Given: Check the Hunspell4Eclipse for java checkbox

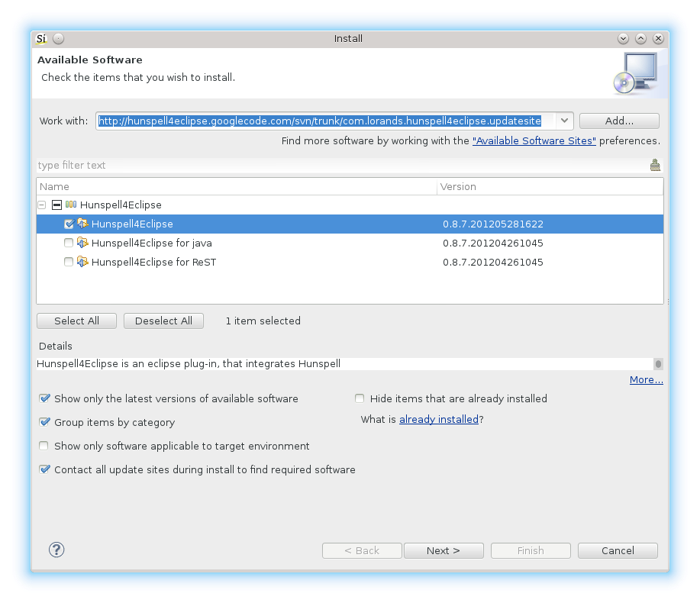Looking at the screenshot, I should tap(68, 243).
